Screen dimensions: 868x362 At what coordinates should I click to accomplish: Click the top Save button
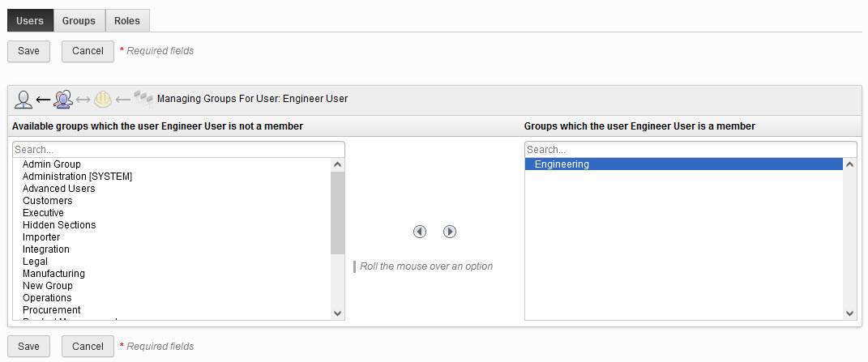point(29,51)
